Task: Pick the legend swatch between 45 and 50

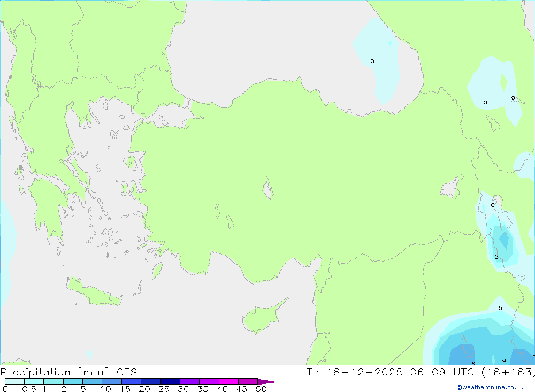Action: (248, 381)
